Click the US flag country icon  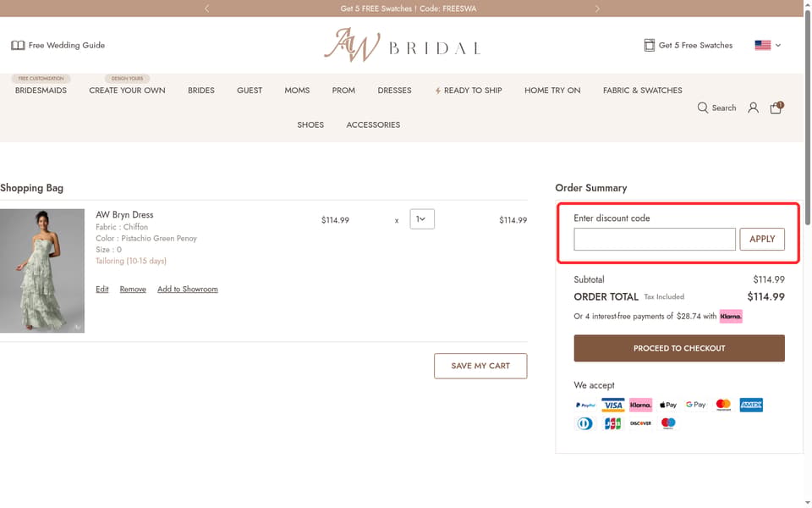point(762,45)
